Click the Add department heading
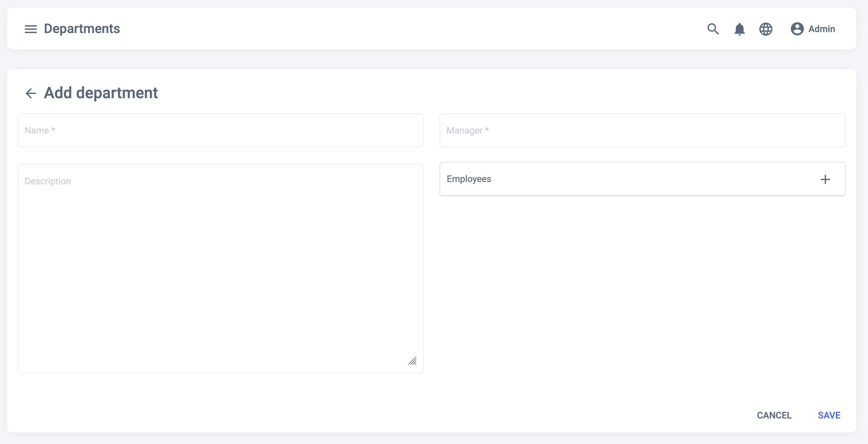 tap(101, 93)
